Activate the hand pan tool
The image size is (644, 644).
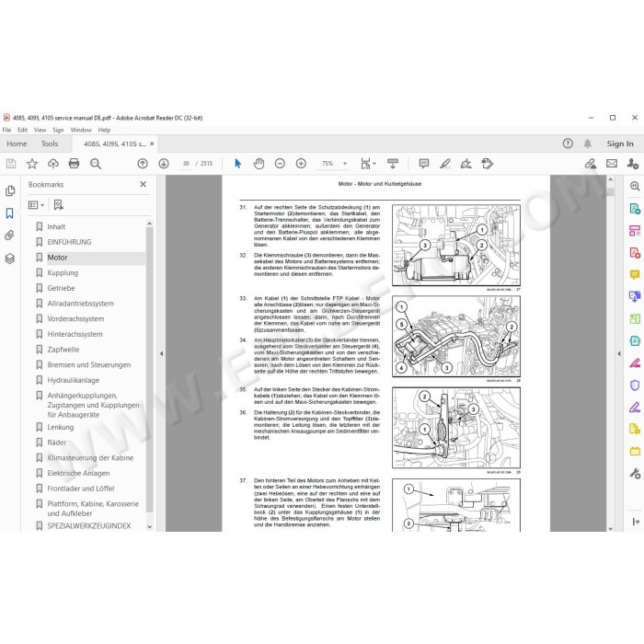[259, 164]
